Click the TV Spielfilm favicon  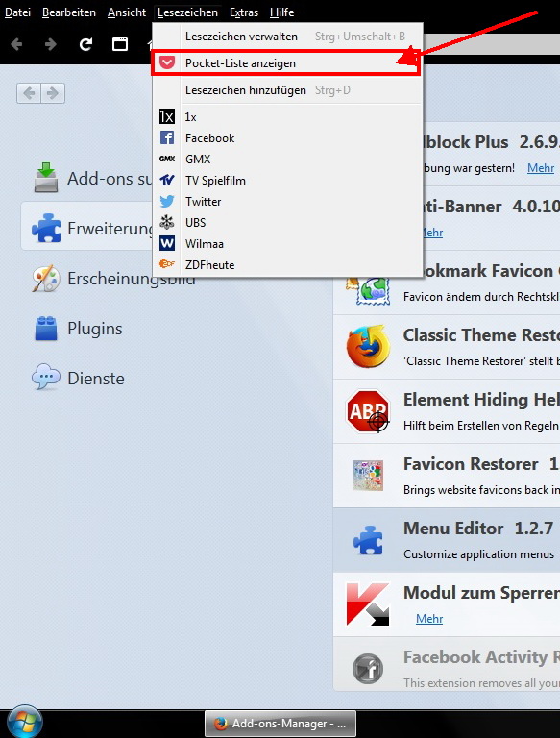[x=167, y=180]
